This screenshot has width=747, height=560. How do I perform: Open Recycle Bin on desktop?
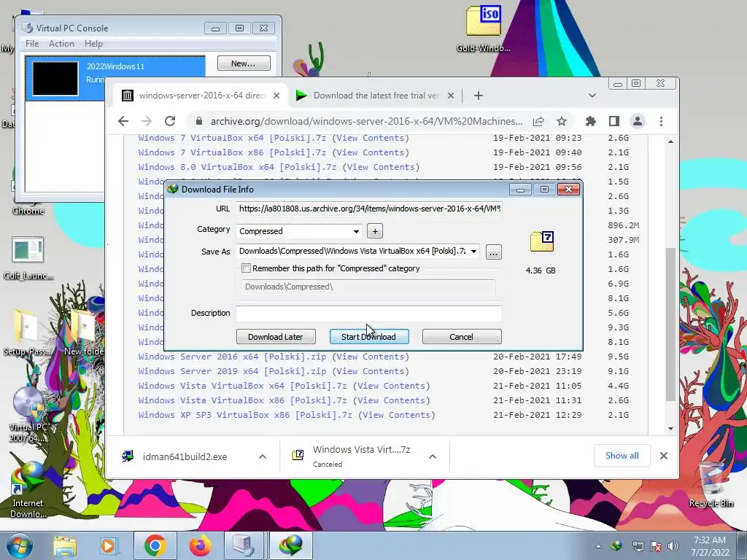711,485
